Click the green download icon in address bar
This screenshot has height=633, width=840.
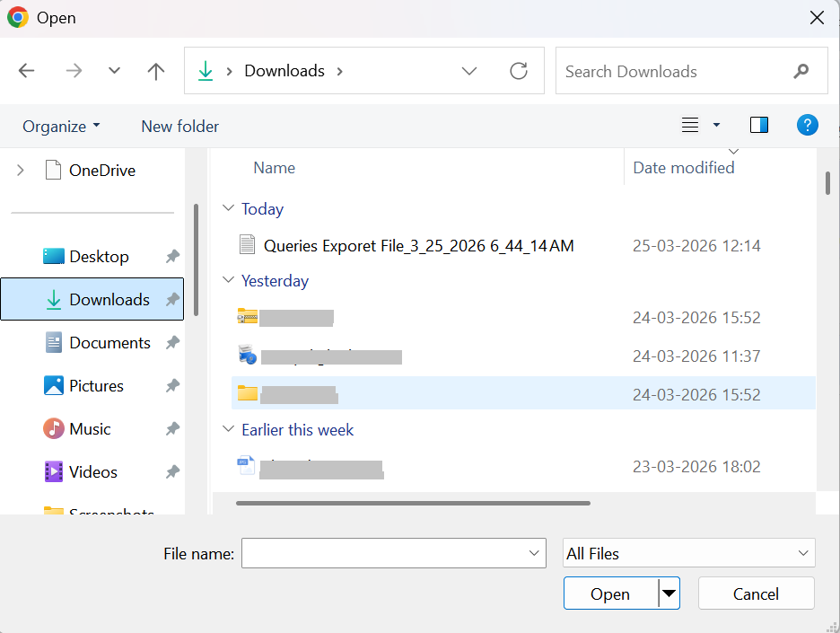pos(206,71)
